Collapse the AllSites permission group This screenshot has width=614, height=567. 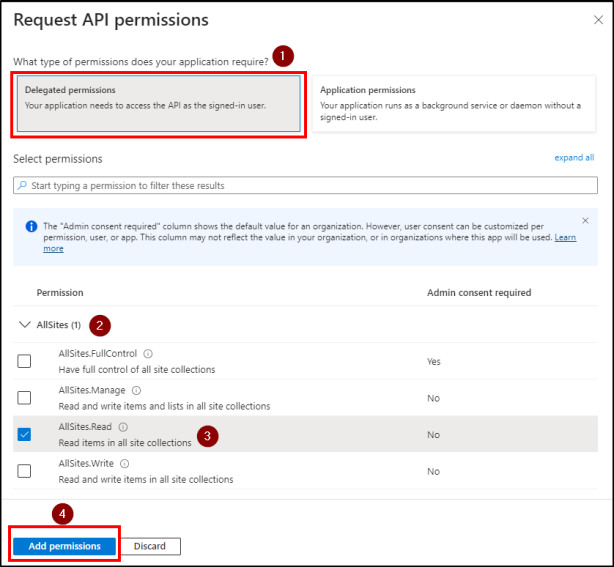pos(25,325)
